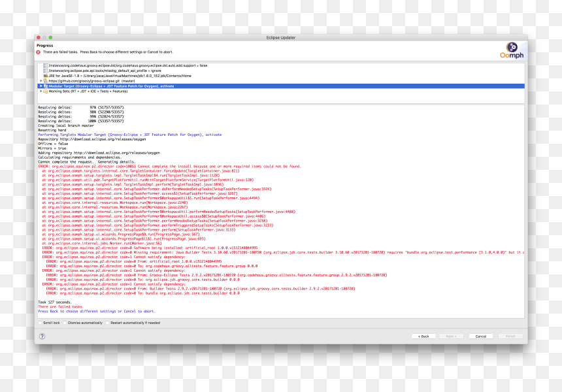Click the < Back button
562x392 pixels.
click(x=423, y=336)
